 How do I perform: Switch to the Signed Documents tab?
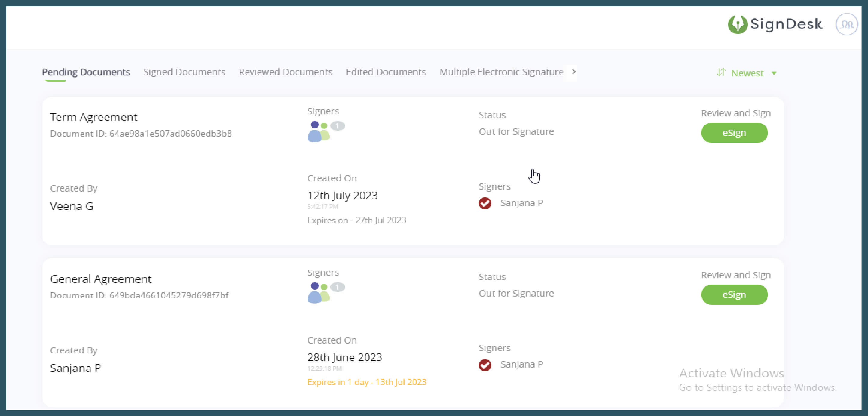tap(184, 72)
